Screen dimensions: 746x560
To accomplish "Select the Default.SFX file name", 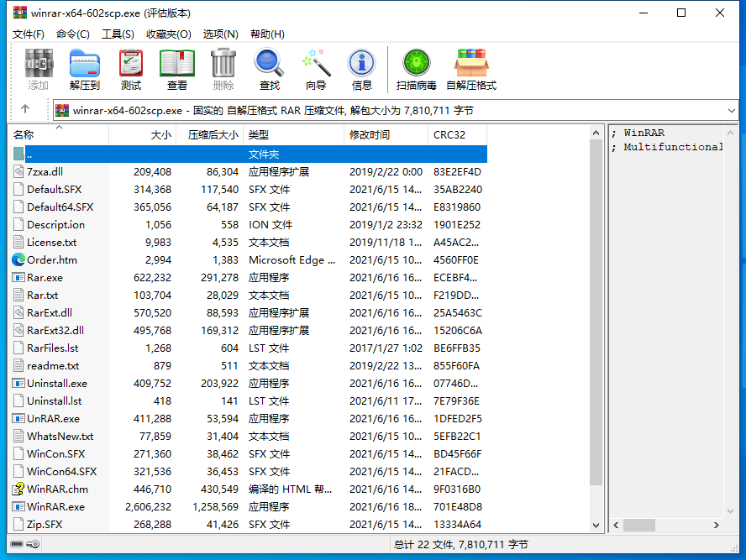I will click(x=55, y=189).
